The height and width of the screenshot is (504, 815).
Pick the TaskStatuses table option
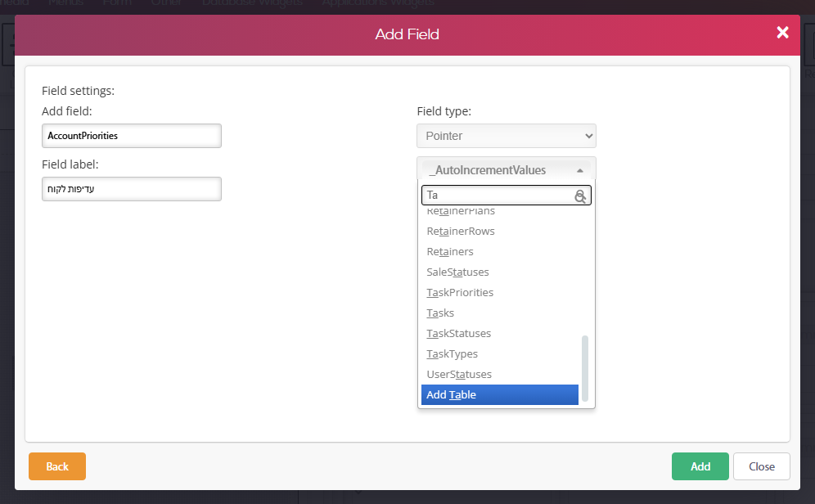click(x=499, y=334)
